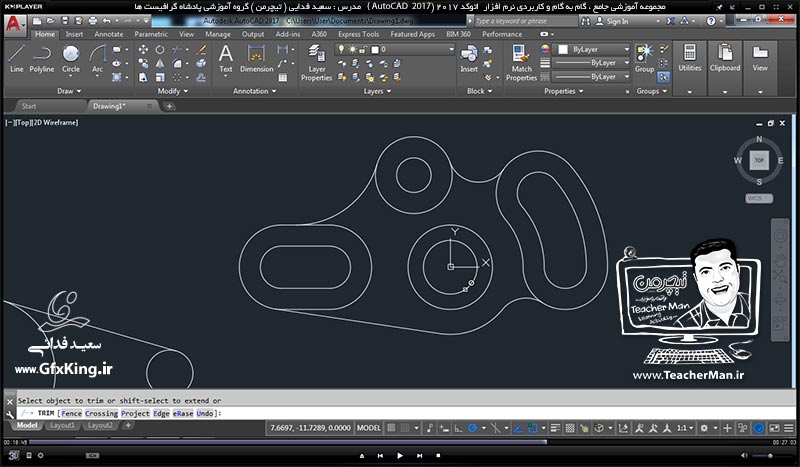Activate the Move tool in Modify panel

(143, 50)
